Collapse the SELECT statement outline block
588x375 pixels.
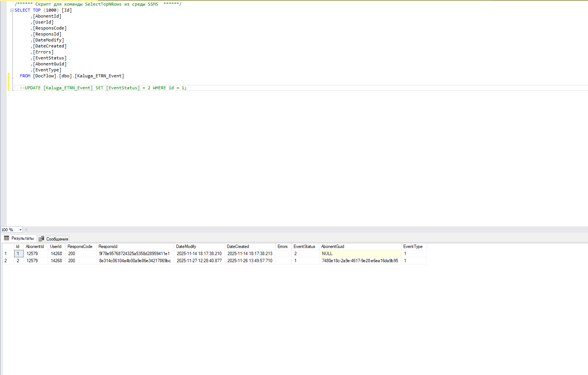point(12,10)
